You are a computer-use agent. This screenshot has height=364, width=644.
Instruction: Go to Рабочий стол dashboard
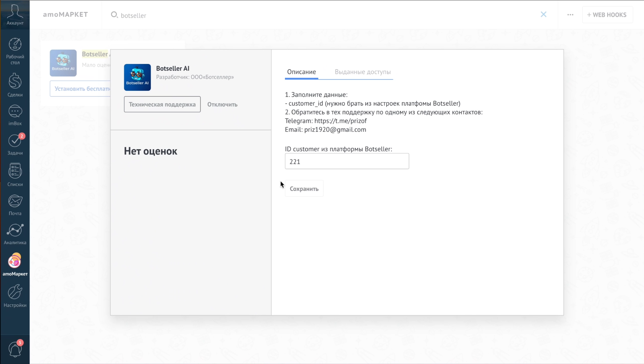15,51
